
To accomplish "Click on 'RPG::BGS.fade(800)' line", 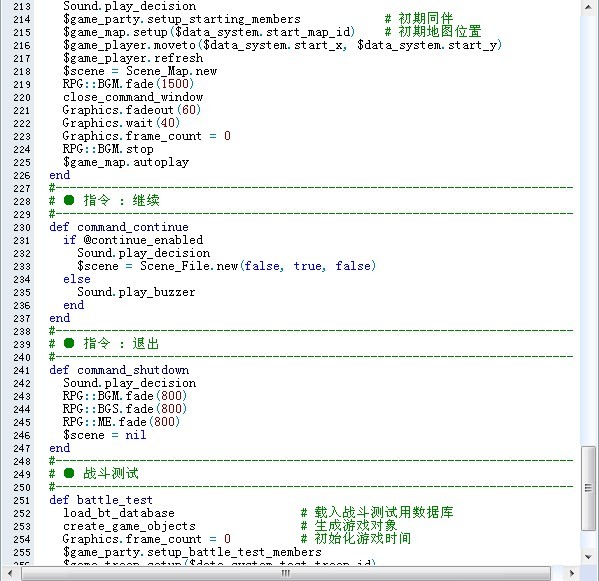I will (x=125, y=409).
